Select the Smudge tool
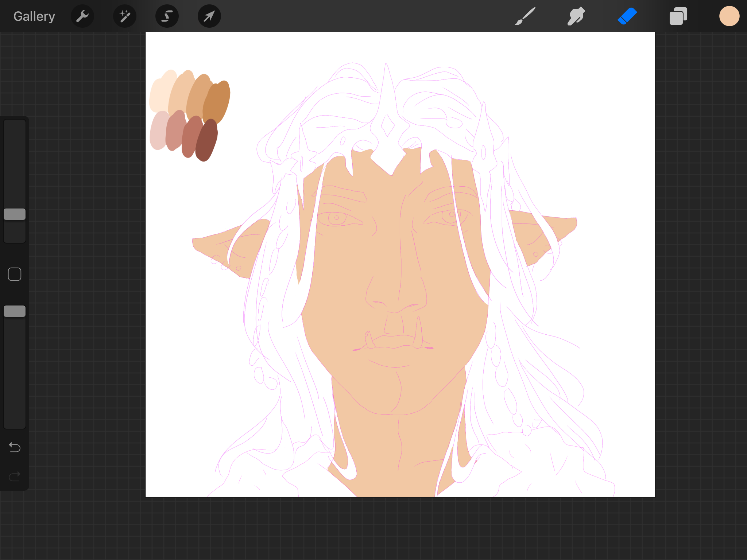 [x=576, y=16]
